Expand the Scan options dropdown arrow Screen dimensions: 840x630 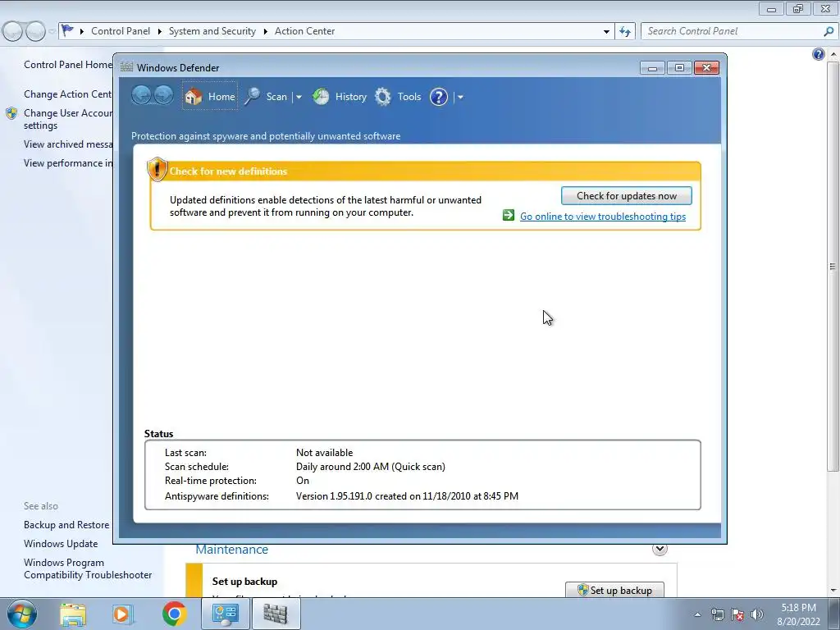(x=299, y=97)
